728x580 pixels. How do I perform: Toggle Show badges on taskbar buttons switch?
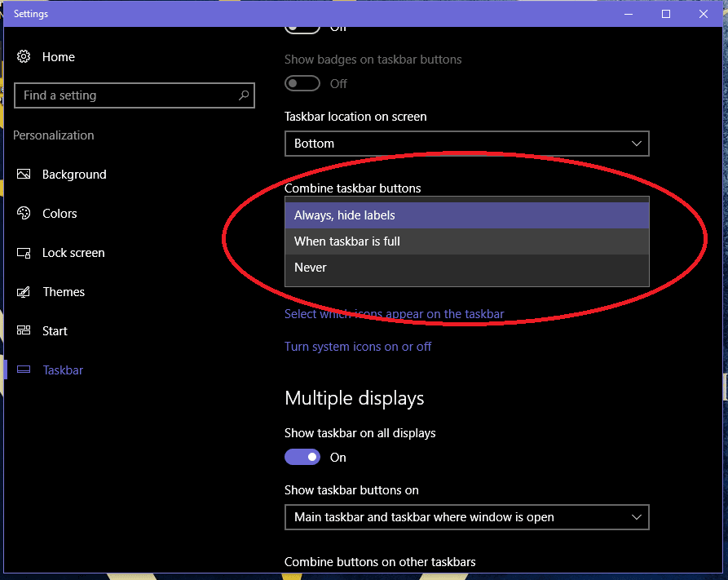point(302,83)
